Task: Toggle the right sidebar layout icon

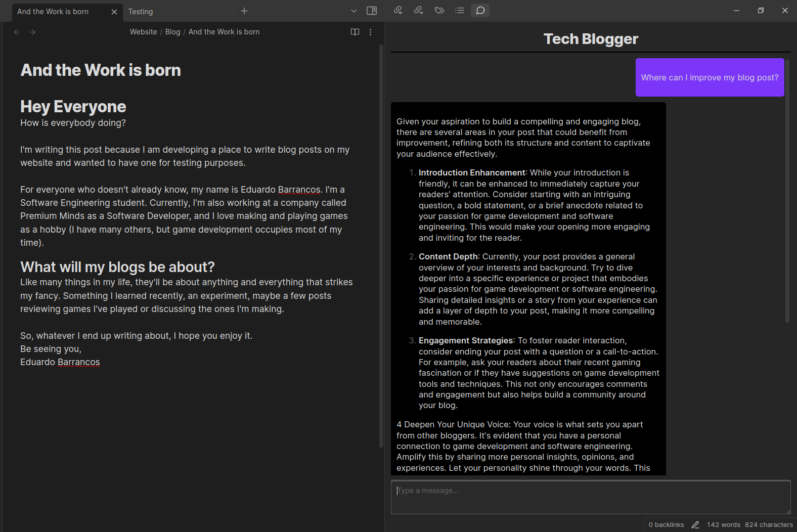Action: click(372, 11)
